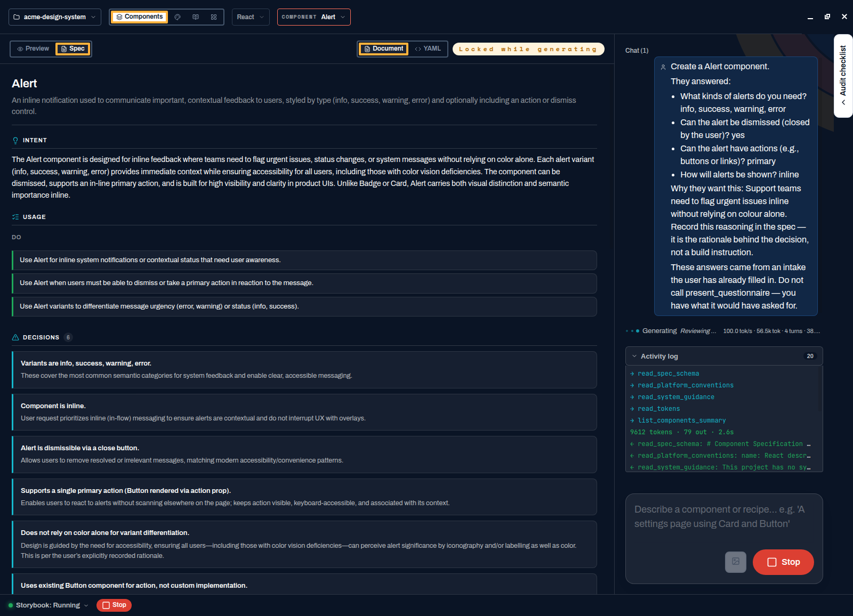The image size is (853, 616).
Task: Click the 'Alert is dismissible via a close button.' decision
Action: tap(304, 455)
